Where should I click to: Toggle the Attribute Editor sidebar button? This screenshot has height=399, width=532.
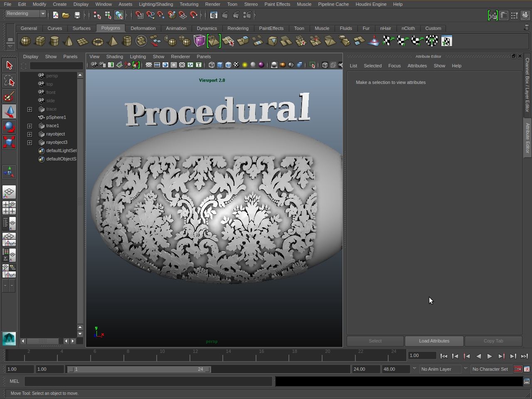[x=527, y=138]
